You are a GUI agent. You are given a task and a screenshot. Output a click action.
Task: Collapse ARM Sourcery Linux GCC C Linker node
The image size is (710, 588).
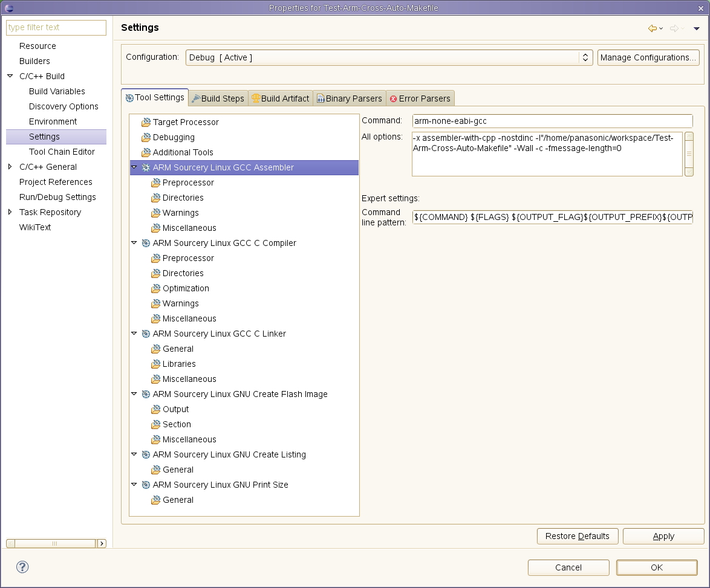pyautogui.click(x=134, y=334)
